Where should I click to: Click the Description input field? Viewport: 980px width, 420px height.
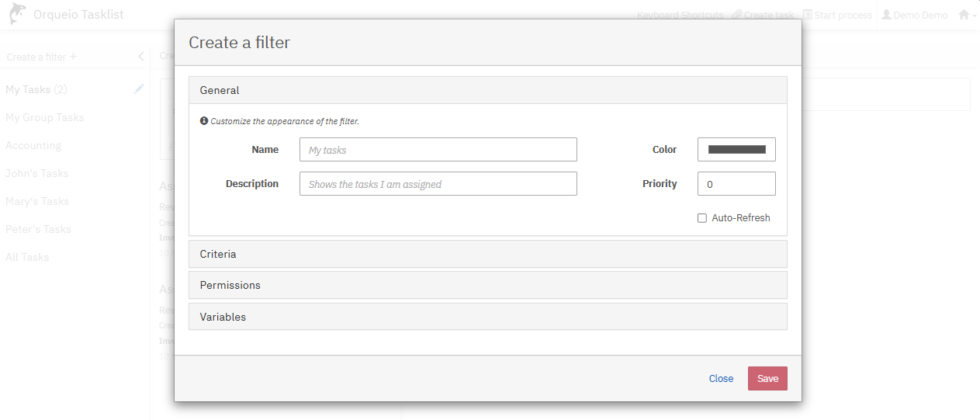(438, 184)
